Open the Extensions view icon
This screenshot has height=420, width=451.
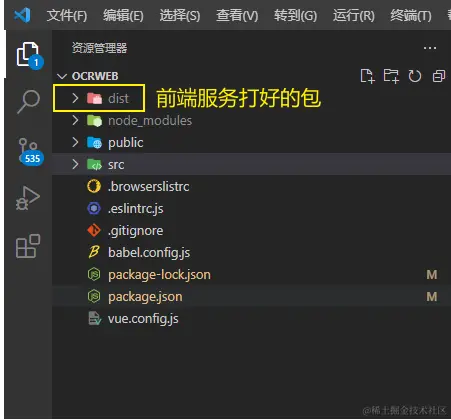(28, 246)
